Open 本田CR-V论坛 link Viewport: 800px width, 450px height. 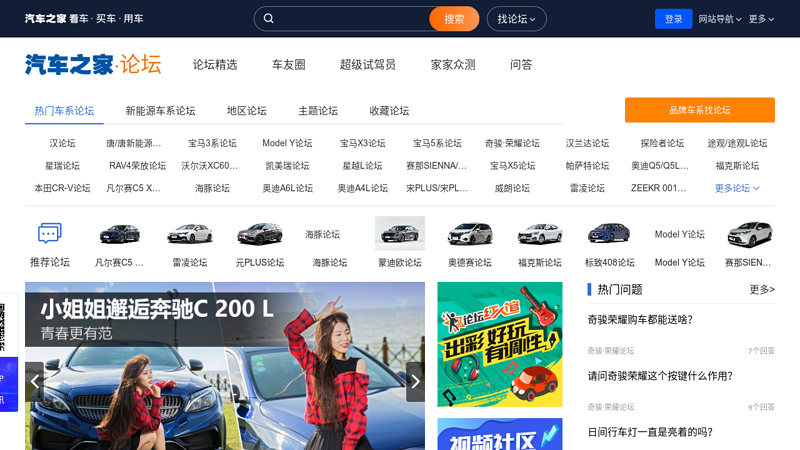62,188
